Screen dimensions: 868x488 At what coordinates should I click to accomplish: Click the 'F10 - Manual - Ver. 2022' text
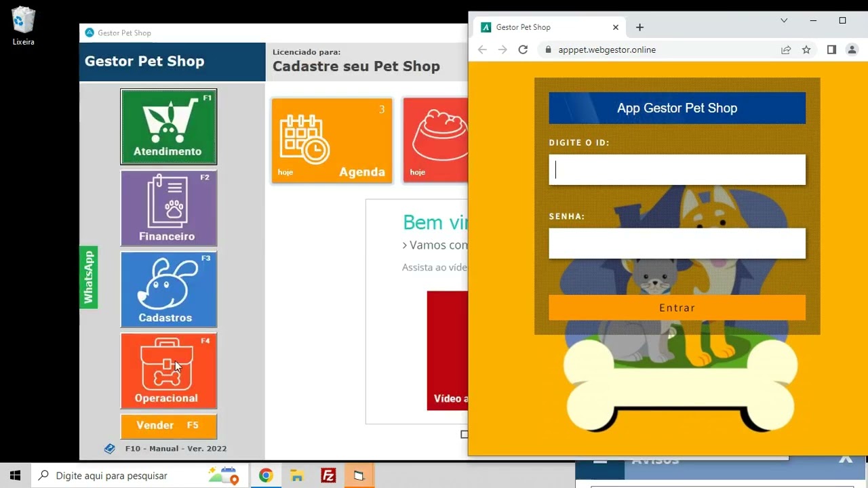point(176,449)
